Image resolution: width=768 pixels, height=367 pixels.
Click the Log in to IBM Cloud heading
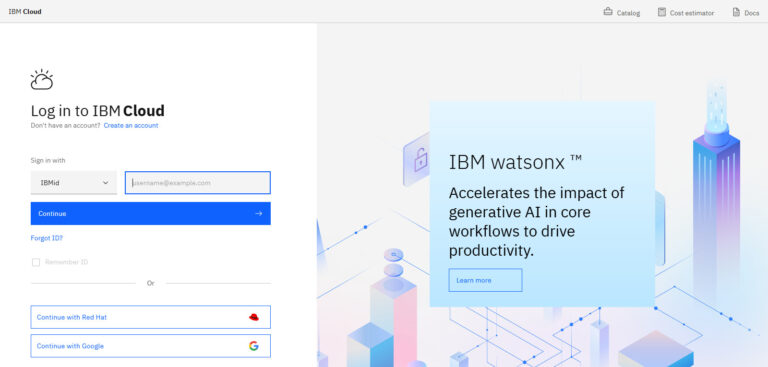click(x=97, y=111)
